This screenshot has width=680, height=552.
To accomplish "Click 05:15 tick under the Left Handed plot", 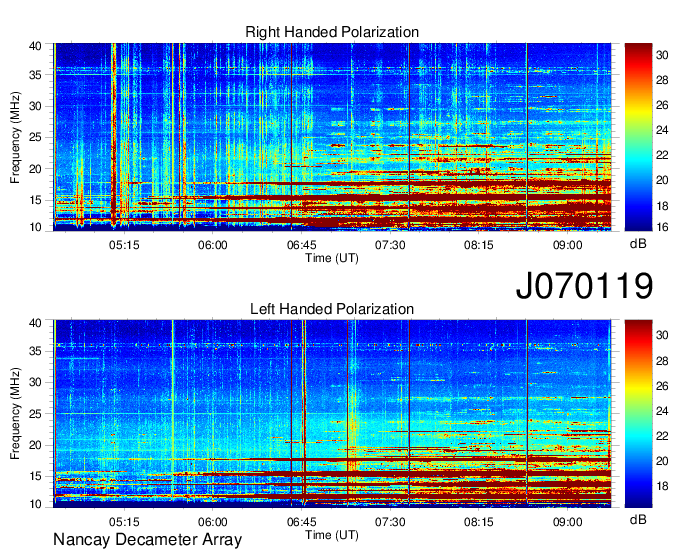I will (124, 522).
